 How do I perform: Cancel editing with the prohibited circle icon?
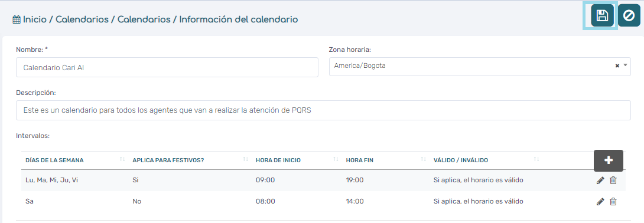[x=629, y=16]
